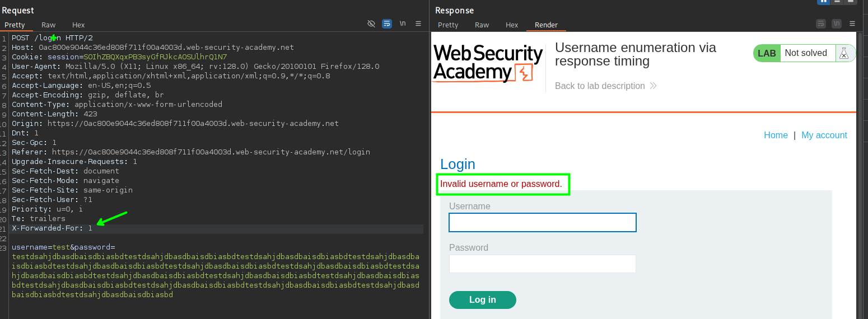868x319 pixels.
Task: Open the Request panel hamburger menu
Action: tap(418, 24)
